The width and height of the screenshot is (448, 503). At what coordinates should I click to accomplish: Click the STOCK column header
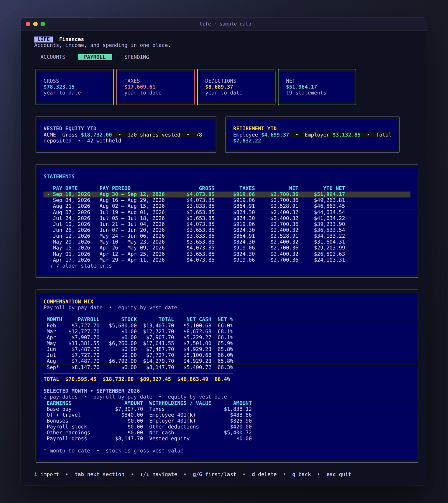[x=129, y=319]
